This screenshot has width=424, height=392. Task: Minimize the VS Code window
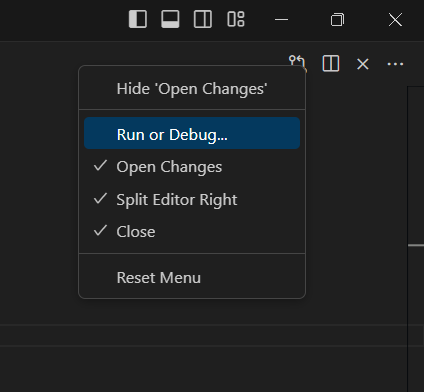[x=281, y=19]
